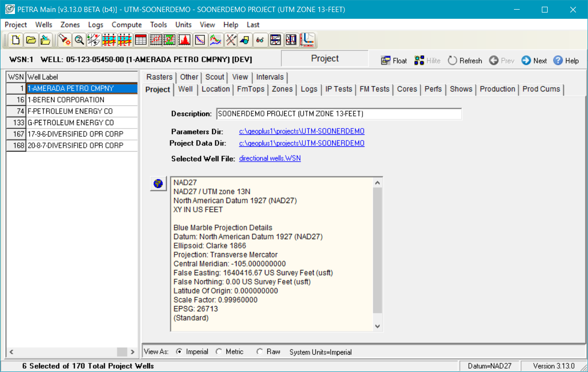Viewport: 588px width, 372px height.
Task: Open the spreadsheet table icon with red header
Action: 140,40
